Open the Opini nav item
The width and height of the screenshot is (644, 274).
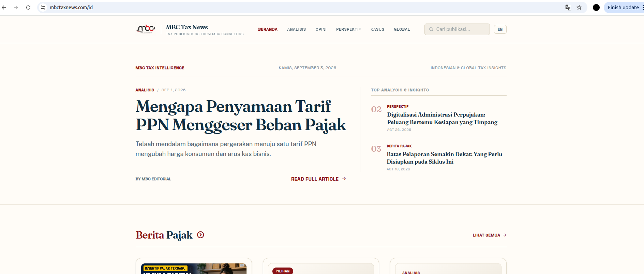pyautogui.click(x=321, y=29)
